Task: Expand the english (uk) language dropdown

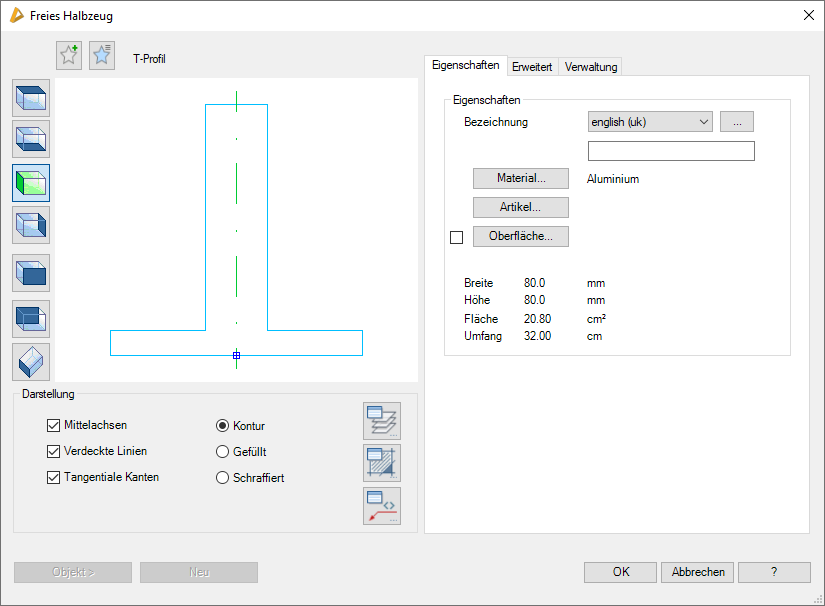Action: [650, 122]
